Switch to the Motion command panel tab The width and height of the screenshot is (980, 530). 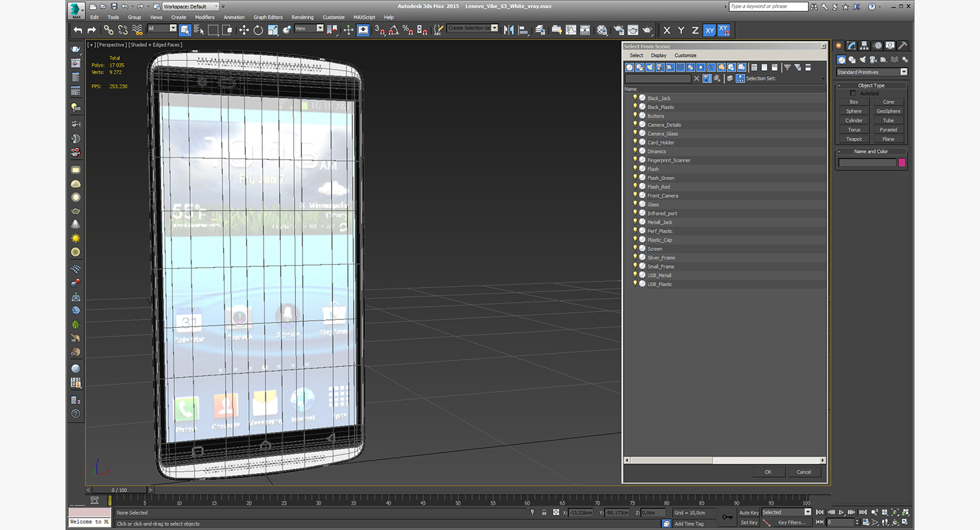point(877,46)
